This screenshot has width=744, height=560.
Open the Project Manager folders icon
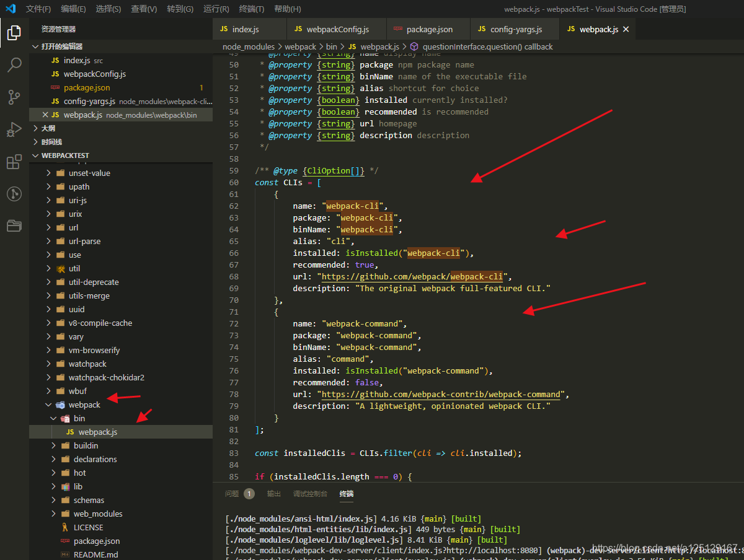[x=14, y=225]
